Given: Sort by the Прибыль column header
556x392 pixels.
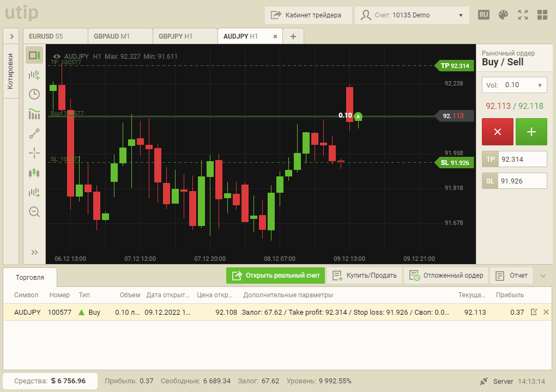Looking at the screenshot, I should (x=510, y=295).
